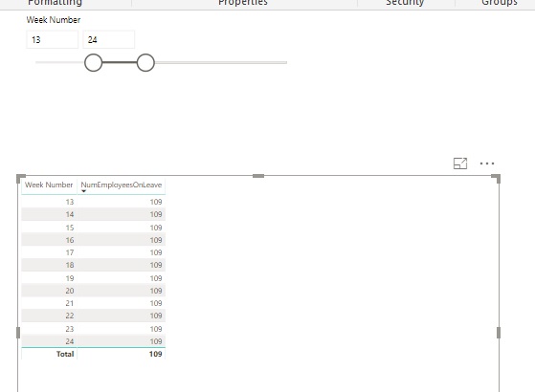Click the top-left resize handle of the table visual
This screenshot has height=392, width=535.
20,178
